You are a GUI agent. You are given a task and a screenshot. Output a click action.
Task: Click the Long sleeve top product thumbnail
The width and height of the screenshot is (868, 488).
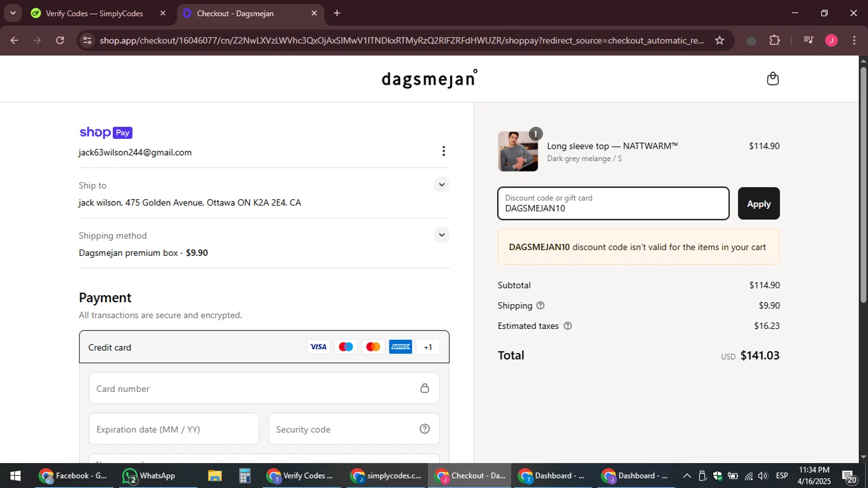coord(518,151)
